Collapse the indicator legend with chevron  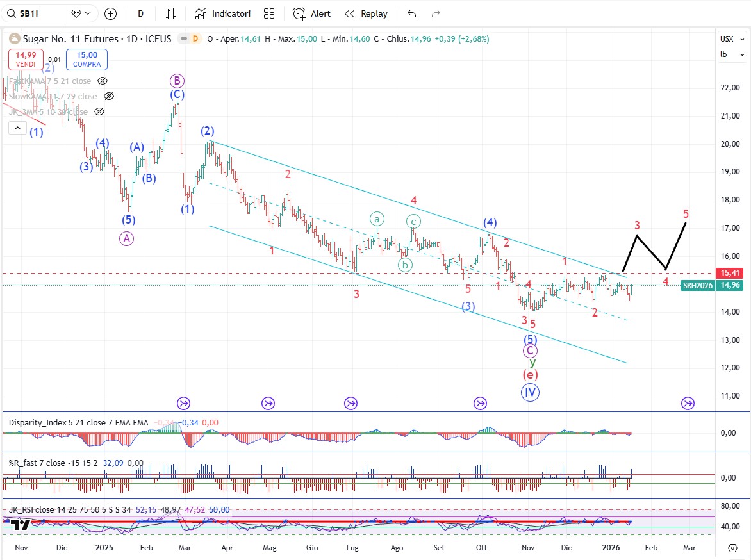16,128
